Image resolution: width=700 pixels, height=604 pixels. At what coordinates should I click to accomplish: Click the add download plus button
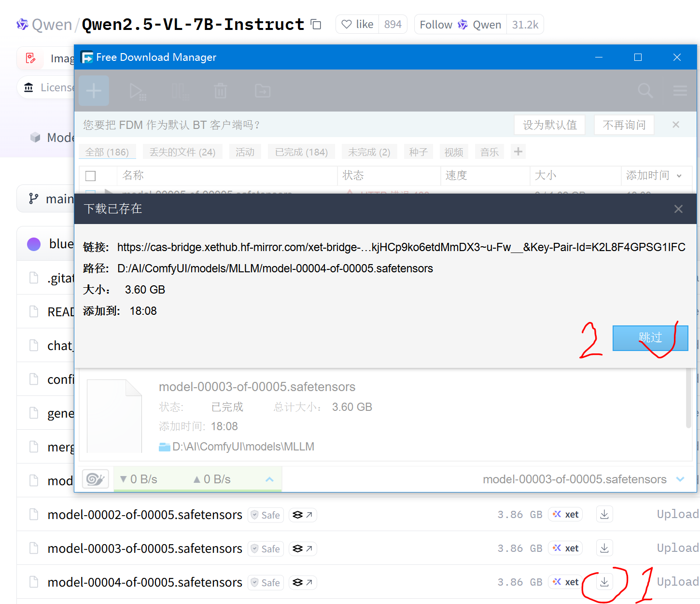pyautogui.click(x=94, y=91)
